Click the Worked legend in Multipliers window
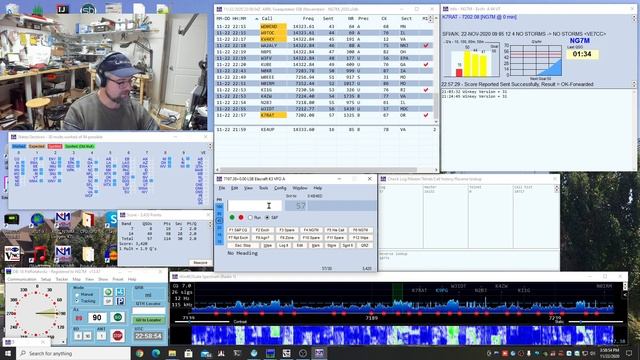 (19, 146)
